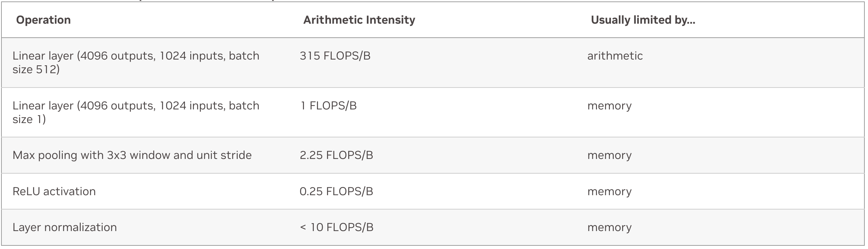Click the words 'size 1)' in second row
Screen dimensions: 868x249
click(x=29, y=119)
